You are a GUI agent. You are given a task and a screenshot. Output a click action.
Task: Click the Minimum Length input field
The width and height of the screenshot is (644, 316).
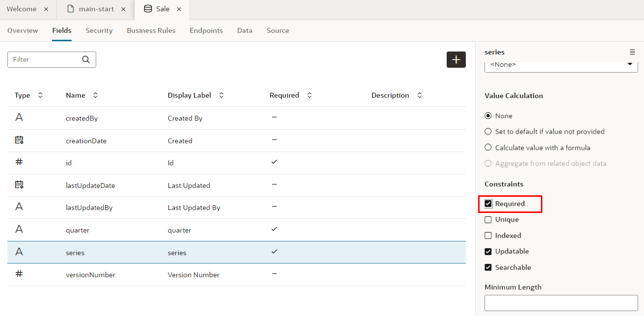561,303
